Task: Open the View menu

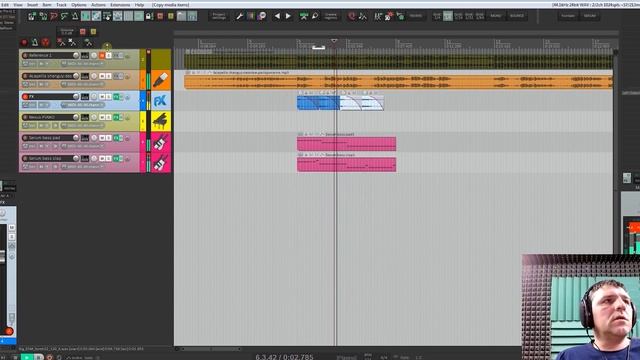Action: pos(18,5)
